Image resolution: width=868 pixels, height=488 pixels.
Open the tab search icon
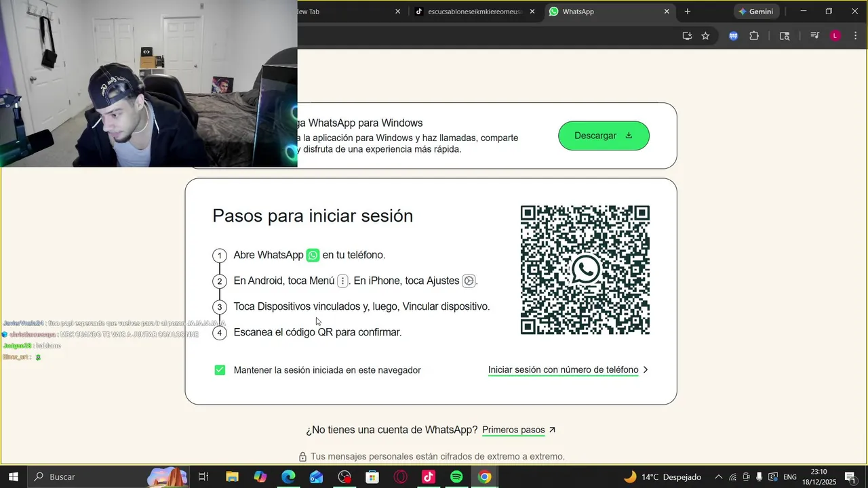[785, 36]
